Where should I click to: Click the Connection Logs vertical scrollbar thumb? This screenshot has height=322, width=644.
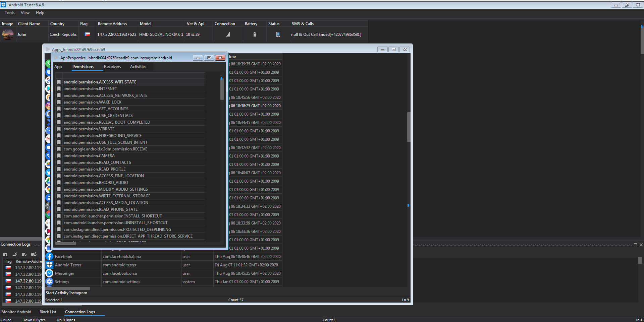640,261
